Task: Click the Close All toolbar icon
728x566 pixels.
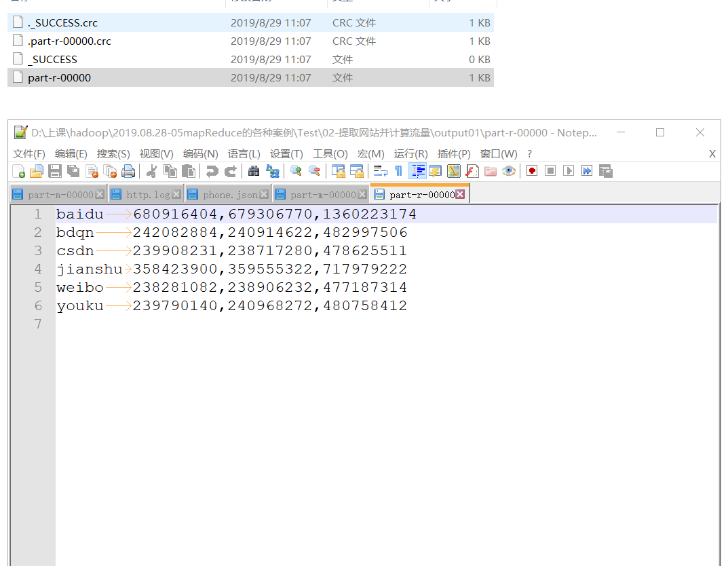Action: (110, 171)
